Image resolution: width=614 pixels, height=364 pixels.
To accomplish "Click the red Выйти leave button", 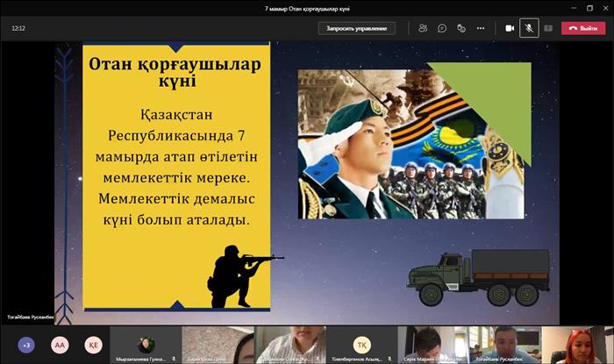I will point(583,28).
